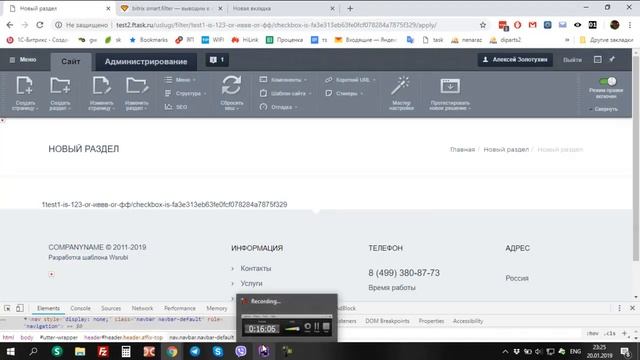The image size is (640, 360).
Task: Show hidden bookmarks overflow chevron
Action: click(567, 40)
